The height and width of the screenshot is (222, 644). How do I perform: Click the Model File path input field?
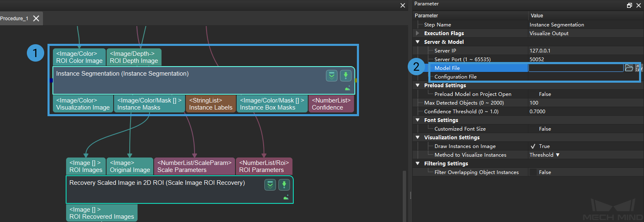tap(575, 68)
